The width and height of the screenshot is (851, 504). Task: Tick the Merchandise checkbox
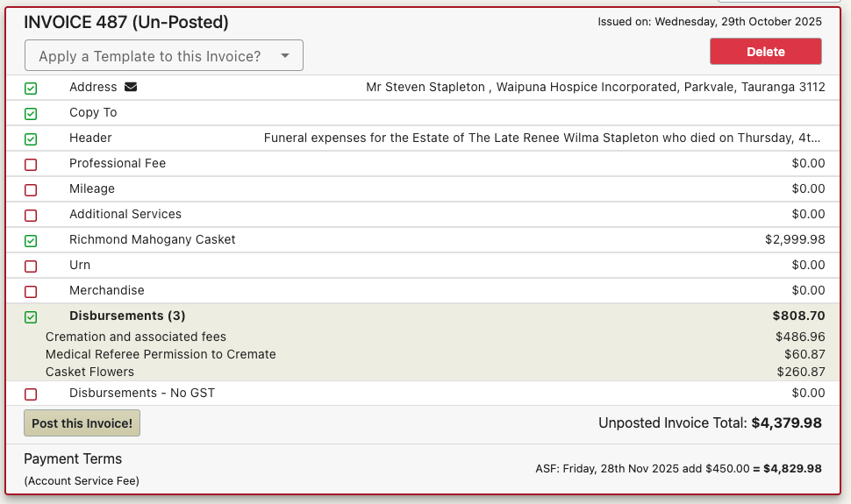point(31,292)
